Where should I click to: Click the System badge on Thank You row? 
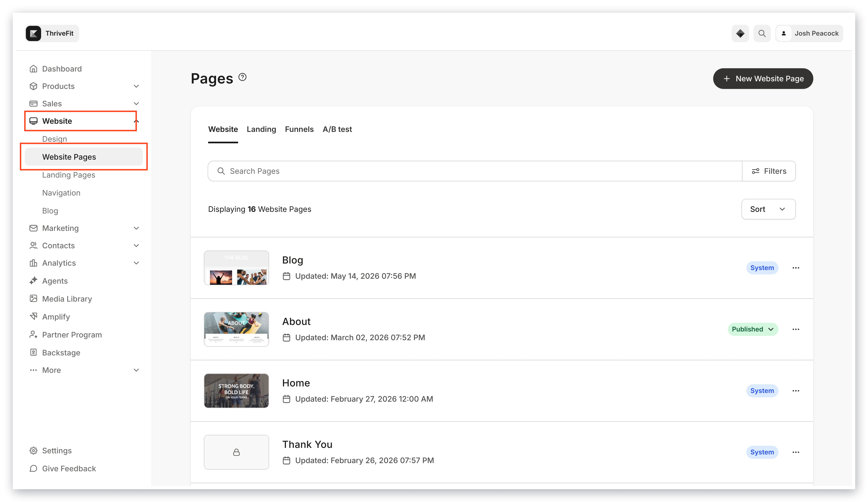762,453
